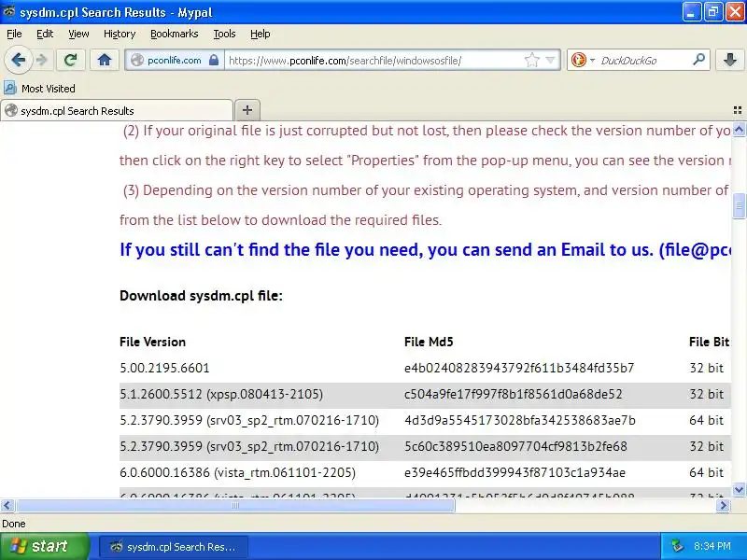Click the vertical scrollbar thumb
747x560 pixels.
click(x=739, y=205)
